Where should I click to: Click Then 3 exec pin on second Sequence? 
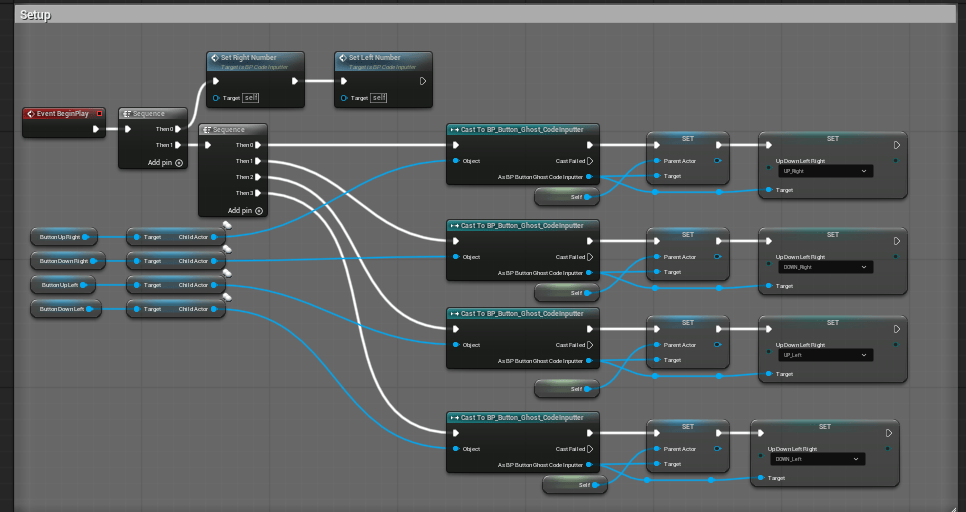[x=258, y=193]
